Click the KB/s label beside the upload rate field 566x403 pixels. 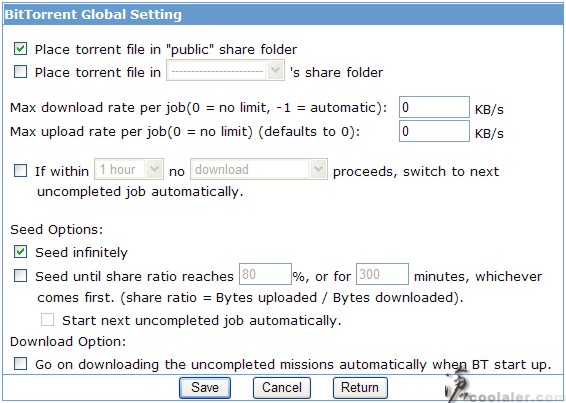click(x=489, y=134)
